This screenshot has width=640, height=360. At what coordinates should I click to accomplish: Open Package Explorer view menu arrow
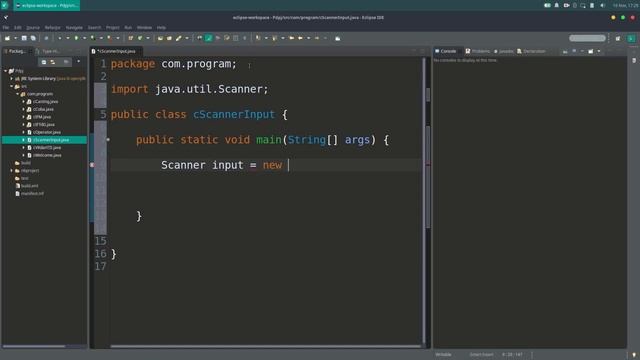(78, 62)
